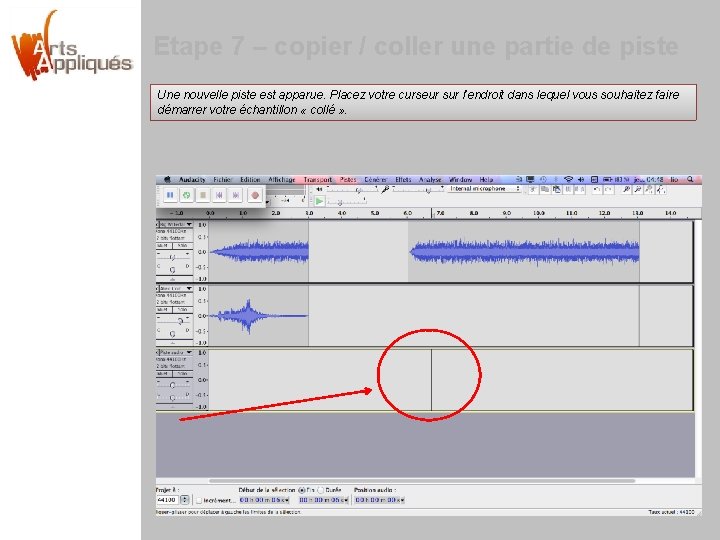Click the Wi-Fi status icon
This screenshot has height=540, width=720.
click(568, 180)
